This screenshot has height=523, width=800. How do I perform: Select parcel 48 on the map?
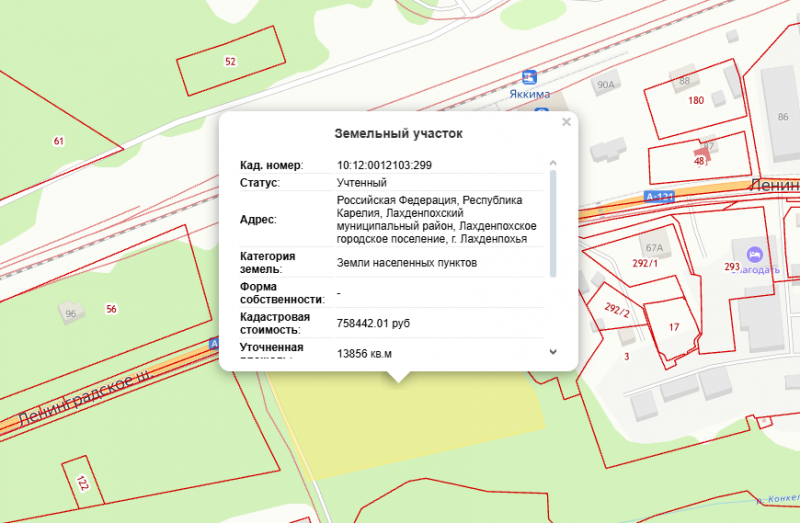pyautogui.click(x=699, y=161)
